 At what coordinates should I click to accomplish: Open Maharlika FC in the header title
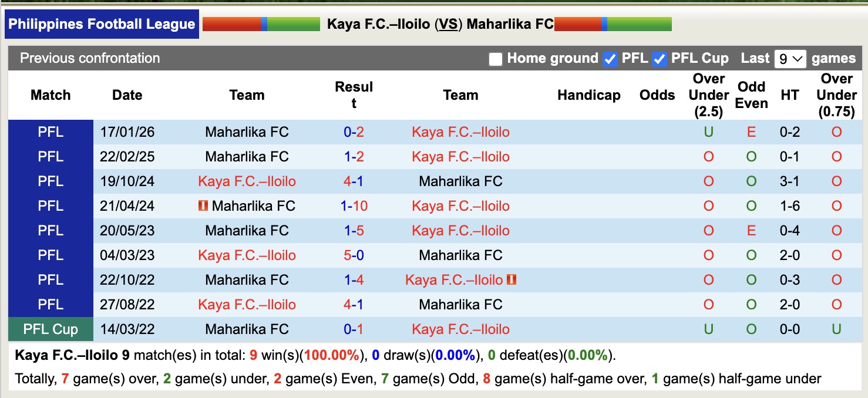click(x=510, y=24)
